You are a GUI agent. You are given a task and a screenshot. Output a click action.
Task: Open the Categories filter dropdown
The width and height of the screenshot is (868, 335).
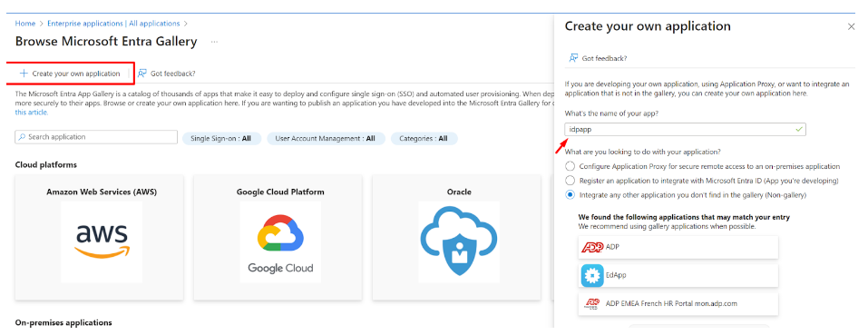[x=424, y=138]
